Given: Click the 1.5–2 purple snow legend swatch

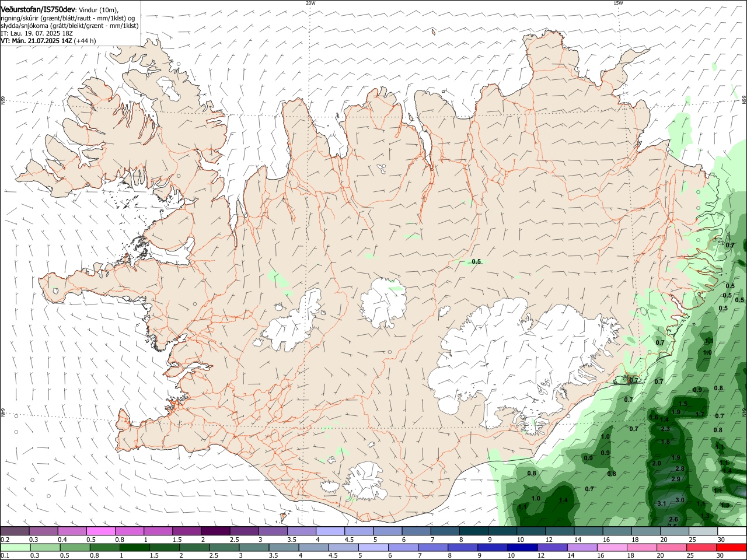Looking at the screenshot, I should tap(187, 531).
